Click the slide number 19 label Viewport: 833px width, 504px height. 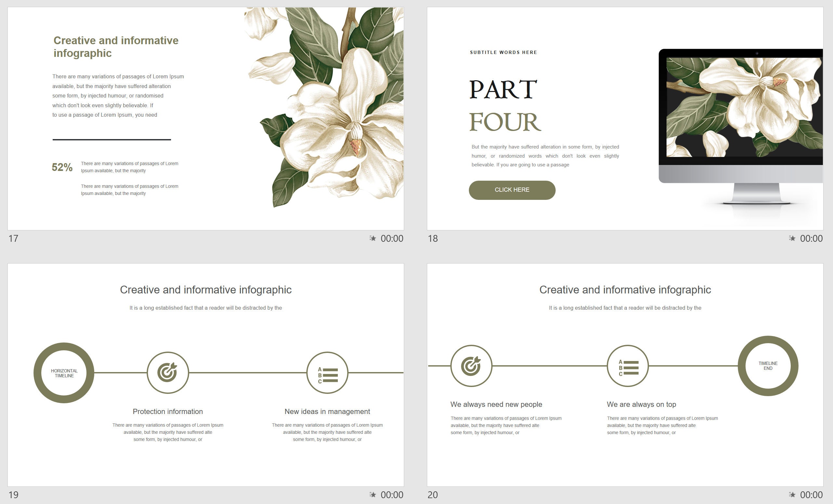pyautogui.click(x=14, y=494)
